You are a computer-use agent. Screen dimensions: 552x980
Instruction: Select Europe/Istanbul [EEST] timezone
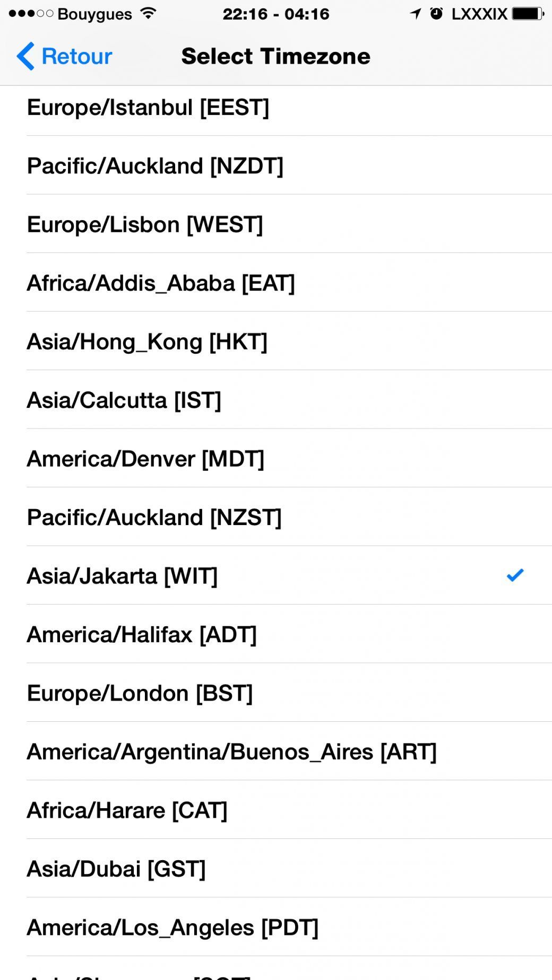148,108
